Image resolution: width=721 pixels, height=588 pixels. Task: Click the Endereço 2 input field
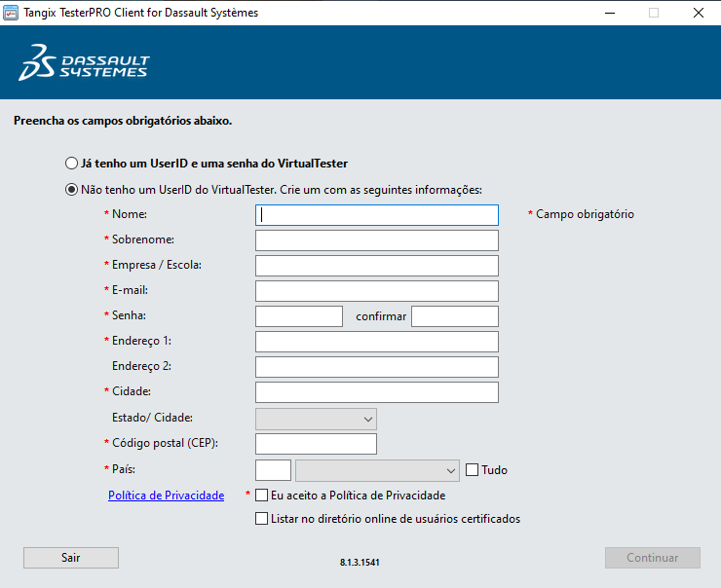pos(377,367)
